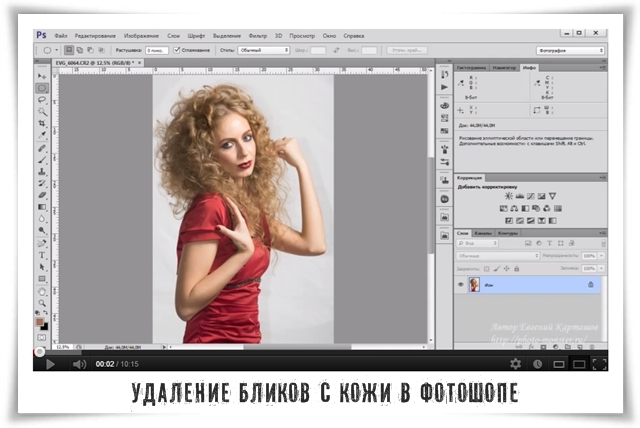This screenshot has width=640, height=428.
Task: Add a Curves adjustment
Action: pos(531,196)
